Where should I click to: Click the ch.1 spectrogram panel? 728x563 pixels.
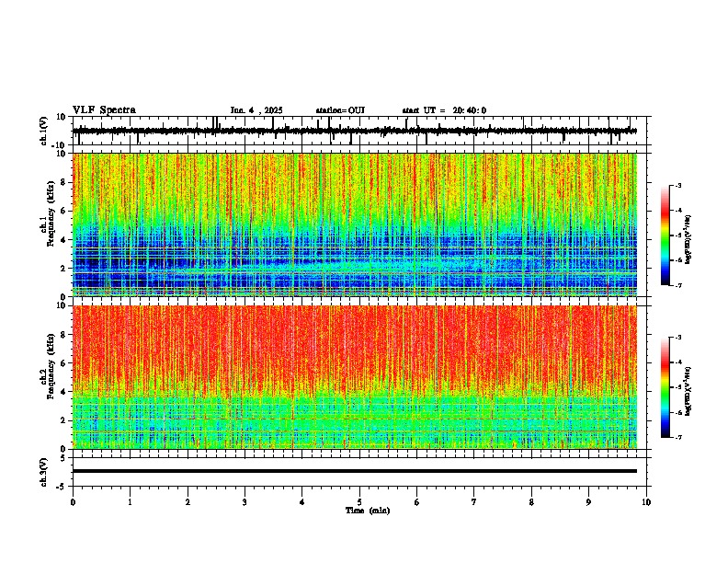355,224
